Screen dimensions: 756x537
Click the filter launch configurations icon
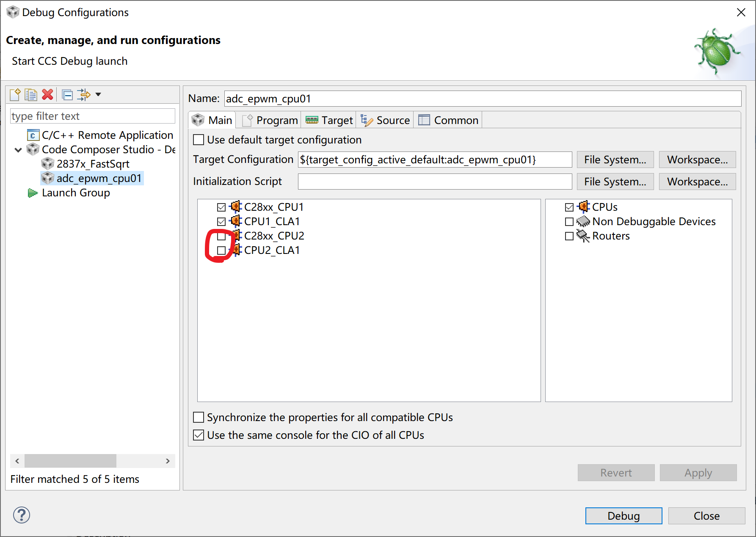(x=84, y=94)
